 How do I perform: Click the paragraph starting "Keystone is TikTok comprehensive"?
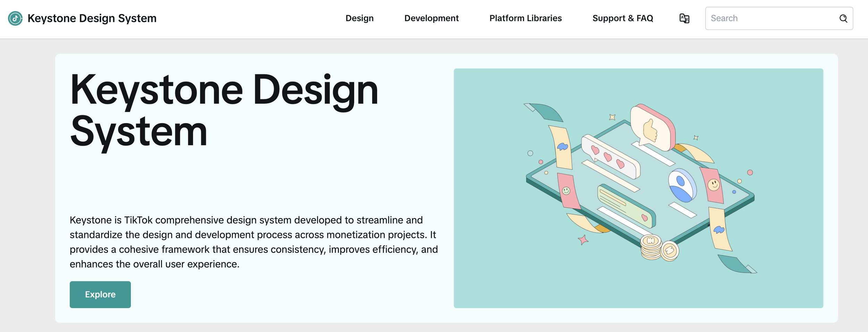(x=254, y=242)
